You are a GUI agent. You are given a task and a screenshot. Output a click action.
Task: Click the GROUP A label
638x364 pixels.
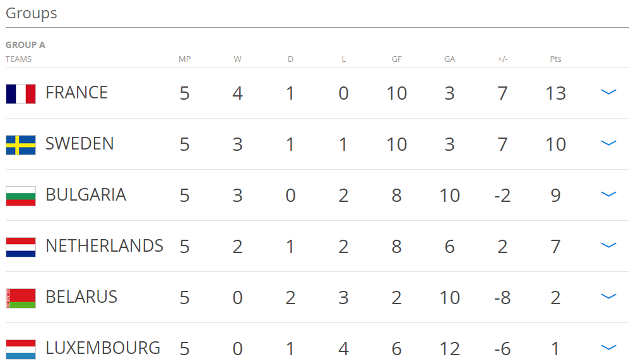(25, 45)
